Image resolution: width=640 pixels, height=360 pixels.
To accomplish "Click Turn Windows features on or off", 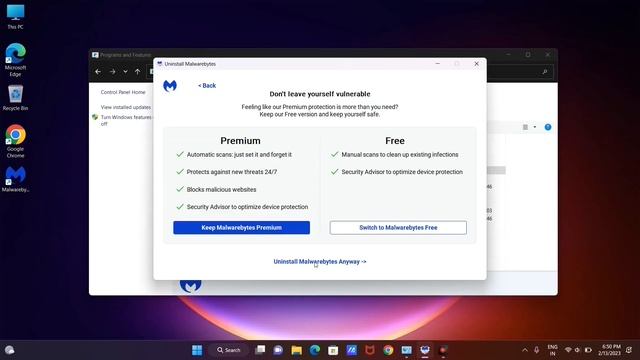I will coord(126,120).
